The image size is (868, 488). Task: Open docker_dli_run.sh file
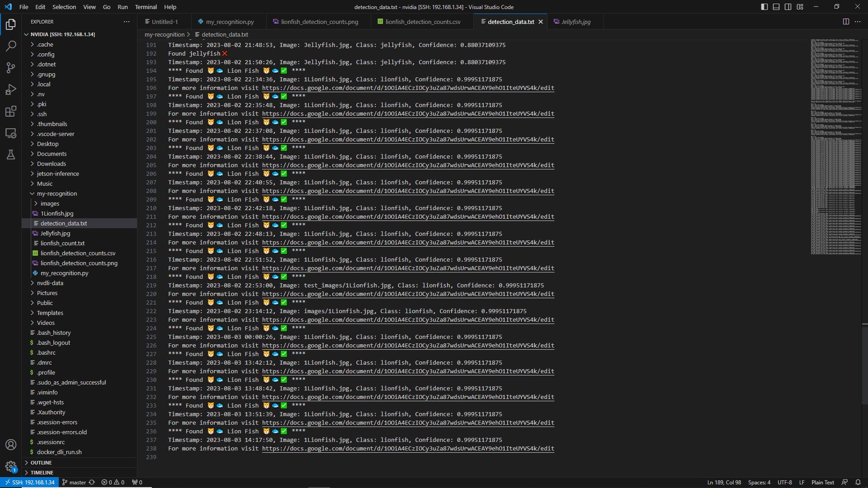pos(79,452)
